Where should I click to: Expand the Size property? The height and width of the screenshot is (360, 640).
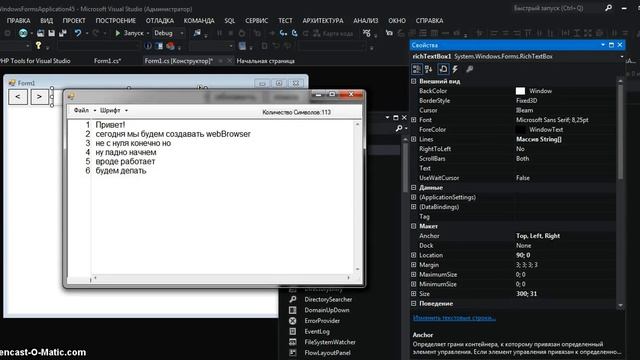coord(413,293)
